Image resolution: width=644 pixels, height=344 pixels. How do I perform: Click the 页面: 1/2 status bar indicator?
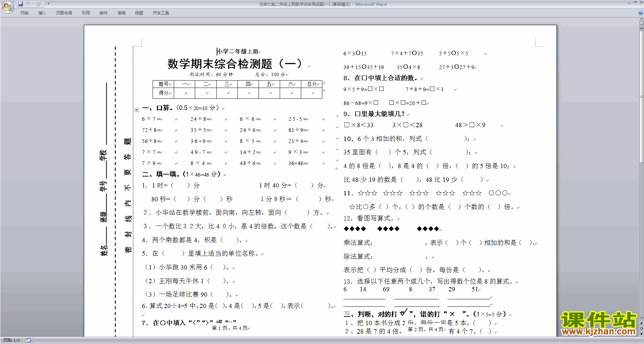point(11,340)
